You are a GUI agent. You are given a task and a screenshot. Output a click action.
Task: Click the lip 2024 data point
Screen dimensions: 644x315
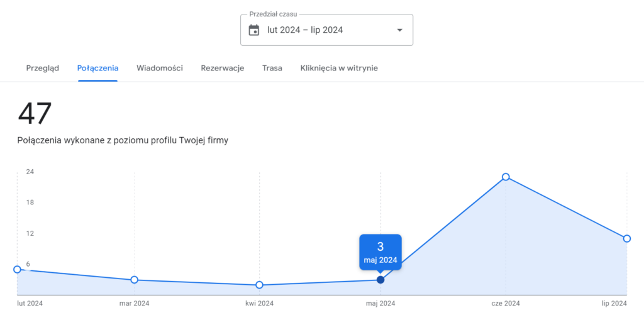tap(627, 238)
